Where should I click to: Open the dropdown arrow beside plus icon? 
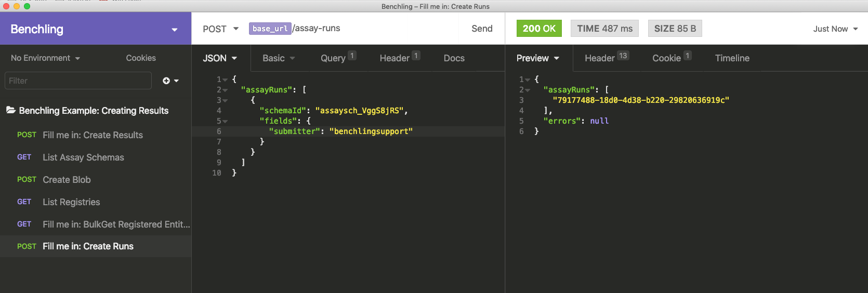tap(176, 81)
